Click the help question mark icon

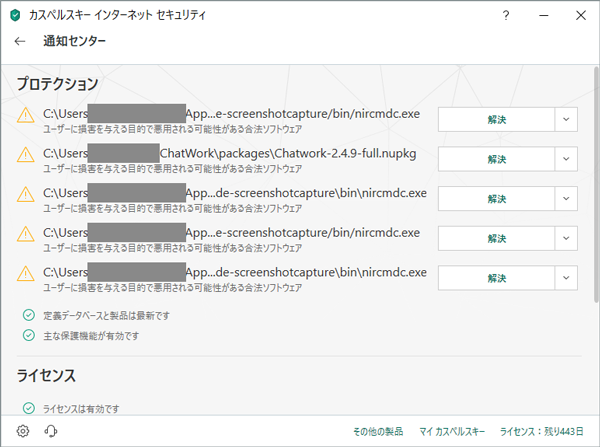click(506, 15)
